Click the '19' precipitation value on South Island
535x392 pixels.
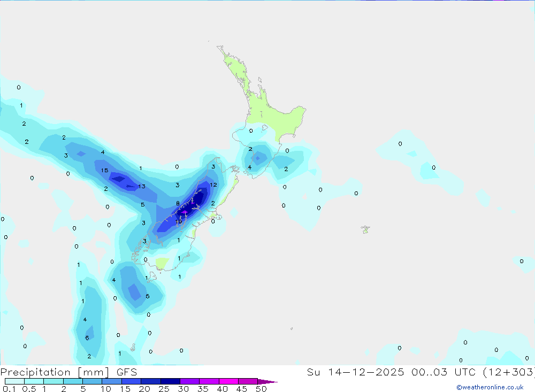[x=179, y=222]
